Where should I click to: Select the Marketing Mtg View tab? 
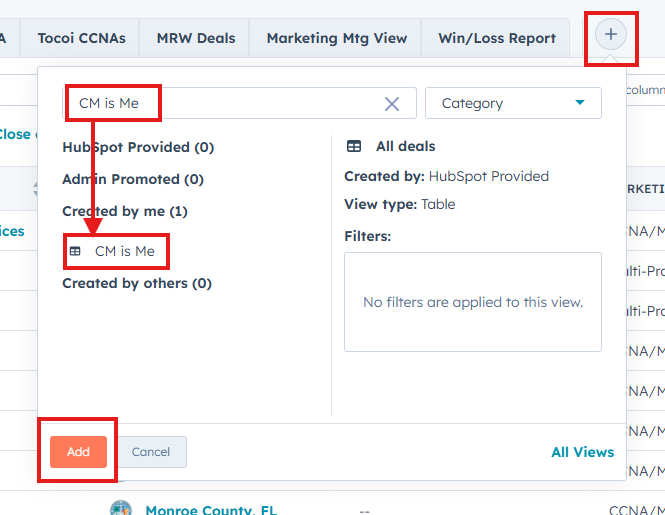(336, 38)
